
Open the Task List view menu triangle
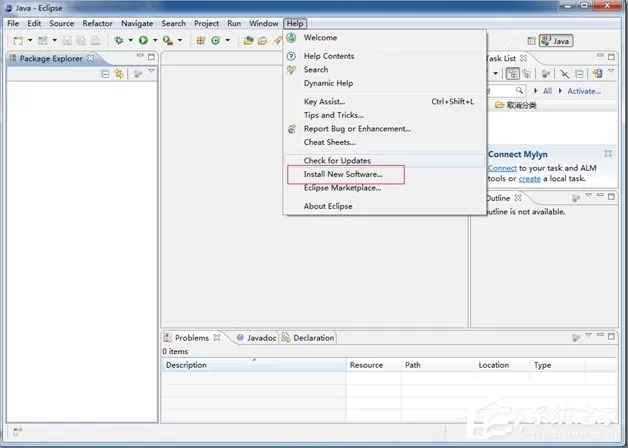[x=611, y=71]
